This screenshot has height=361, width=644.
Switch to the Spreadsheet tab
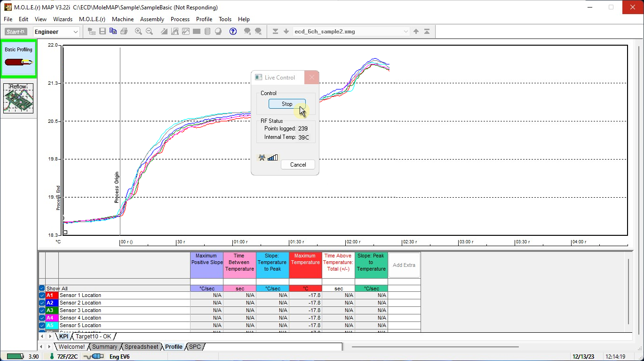tap(141, 347)
